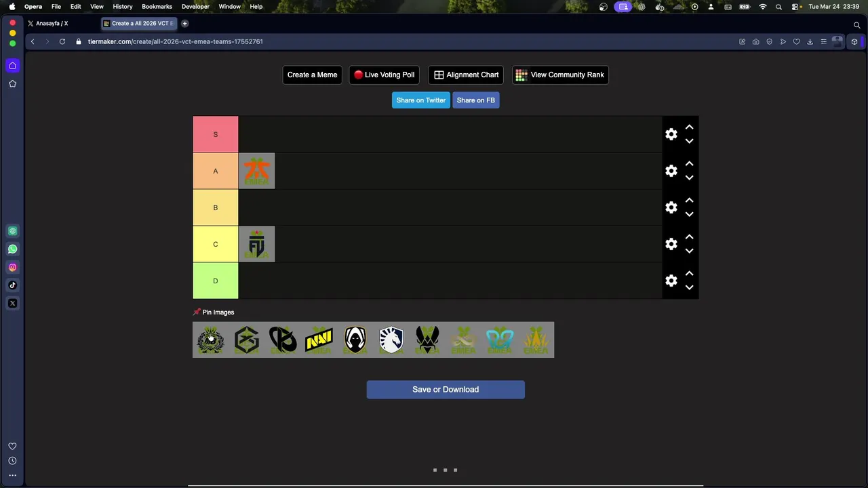The width and height of the screenshot is (868, 488).
Task: Open a new tab with plus button
Action: [184, 23]
